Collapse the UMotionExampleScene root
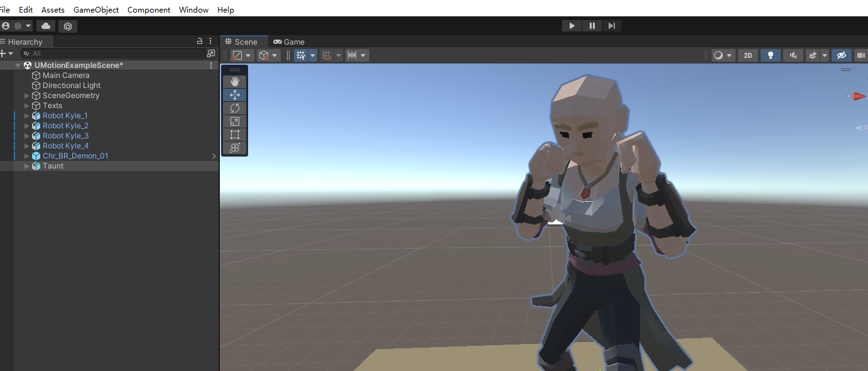The width and height of the screenshot is (868, 371). [x=18, y=65]
